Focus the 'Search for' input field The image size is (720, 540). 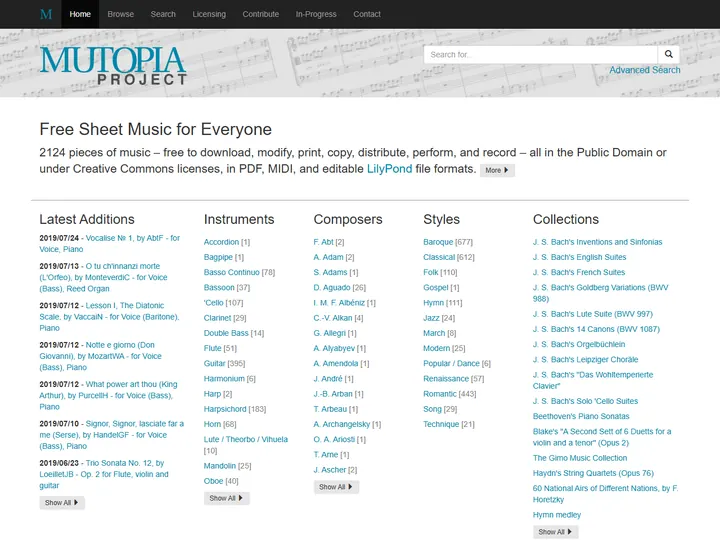pyautogui.click(x=540, y=54)
